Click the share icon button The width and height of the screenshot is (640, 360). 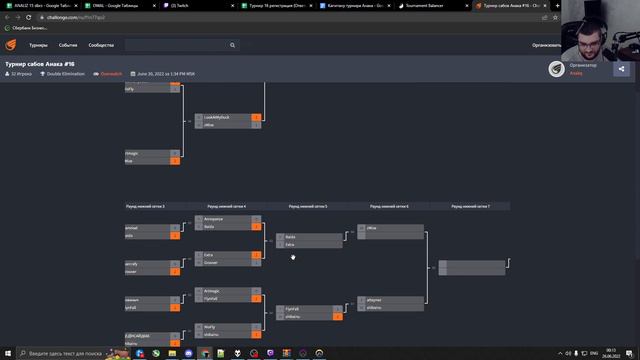(621, 69)
